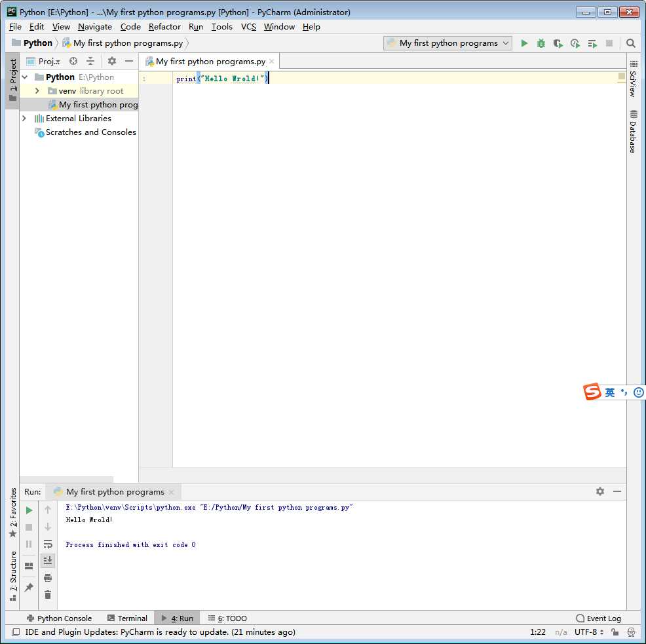Close the editor tab My first python programs.py

271,62
